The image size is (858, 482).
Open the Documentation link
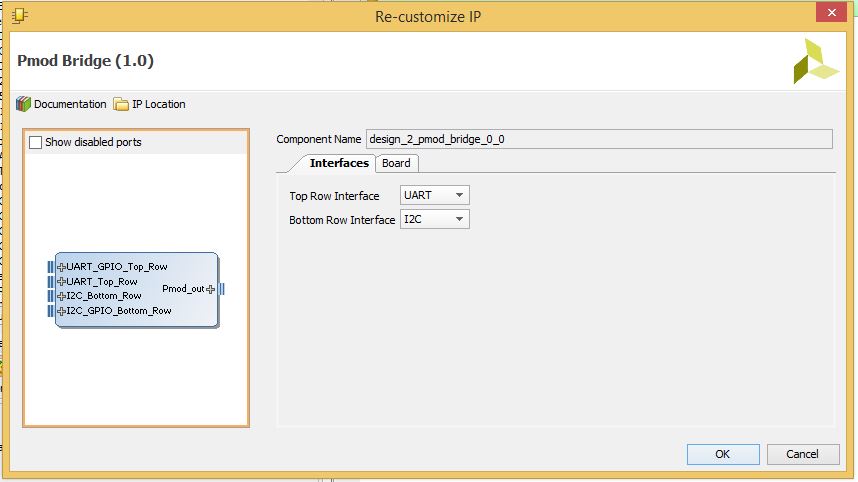tap(70, 104)
